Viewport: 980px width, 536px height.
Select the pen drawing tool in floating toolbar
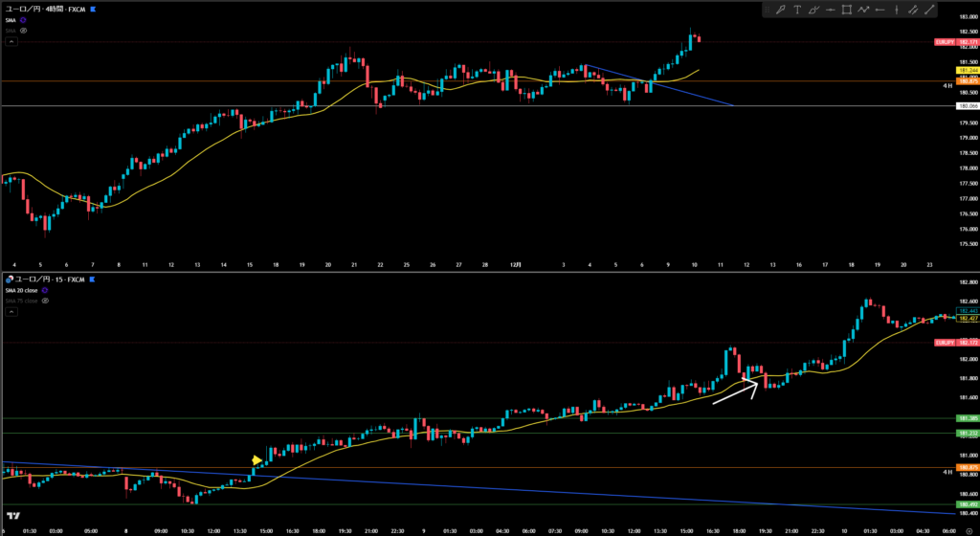(781, 10)
